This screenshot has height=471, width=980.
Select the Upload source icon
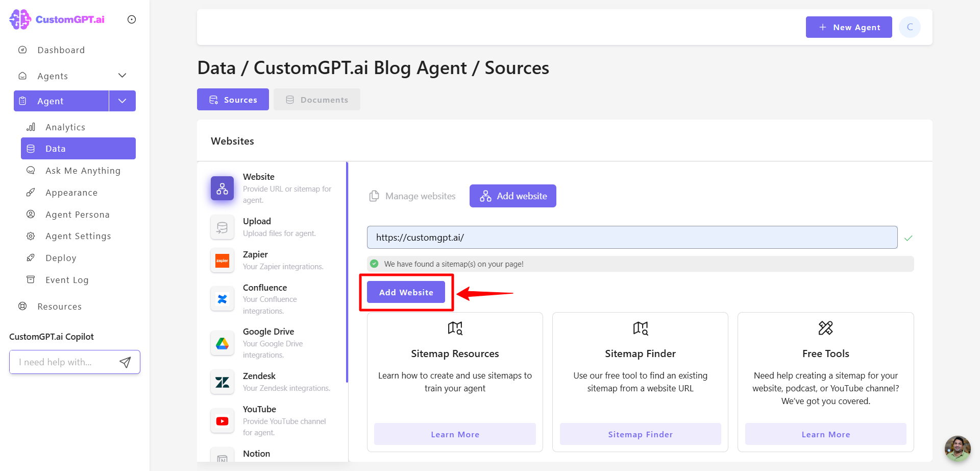coord(222,227)
